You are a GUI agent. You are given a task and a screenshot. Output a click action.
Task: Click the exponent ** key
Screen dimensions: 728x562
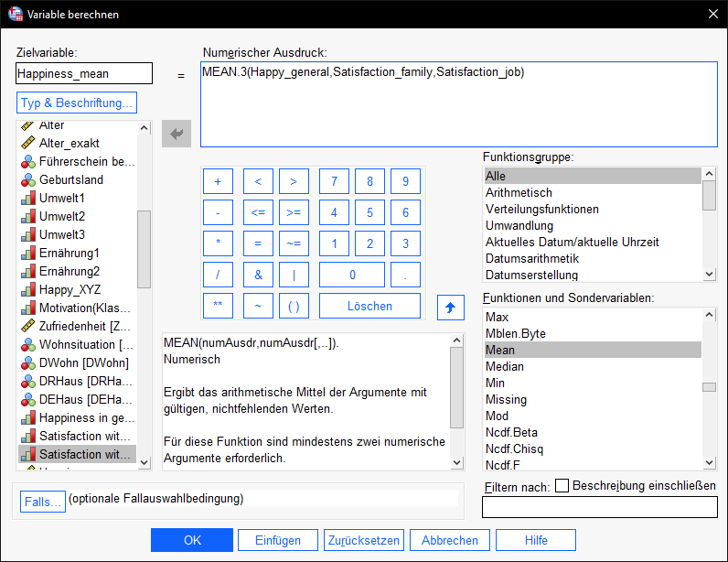(x=218, y=306)
